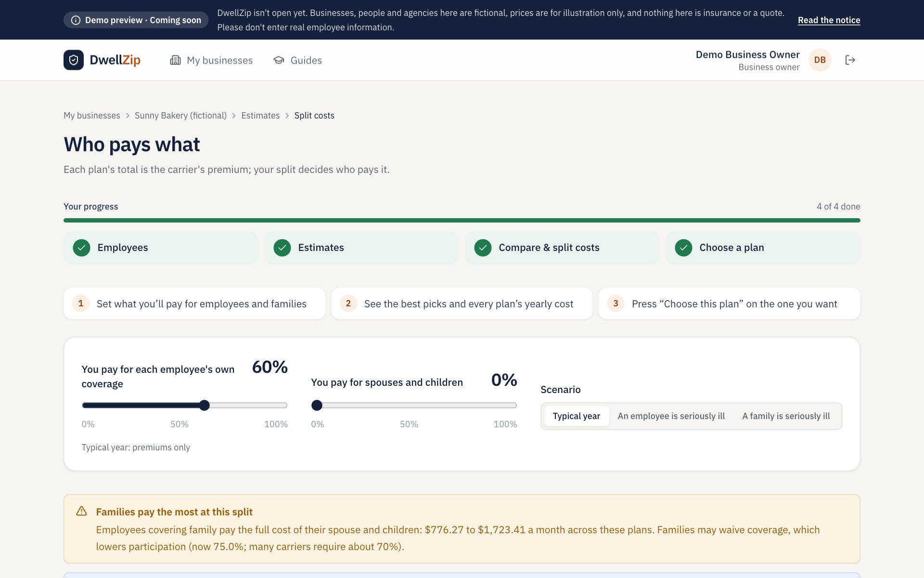Go to the Estimates progress step
This screenshot has width=924, height=578.
coord(361,248)
